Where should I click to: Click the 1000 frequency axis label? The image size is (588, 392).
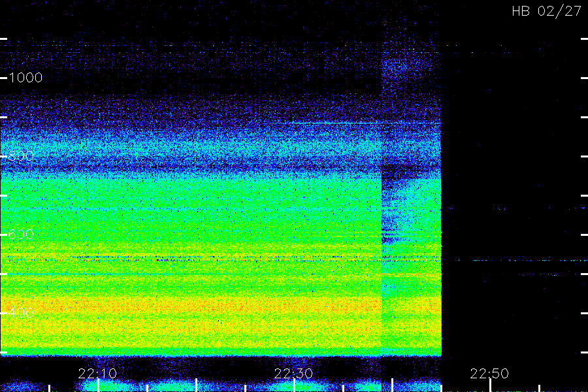(25, 78)
